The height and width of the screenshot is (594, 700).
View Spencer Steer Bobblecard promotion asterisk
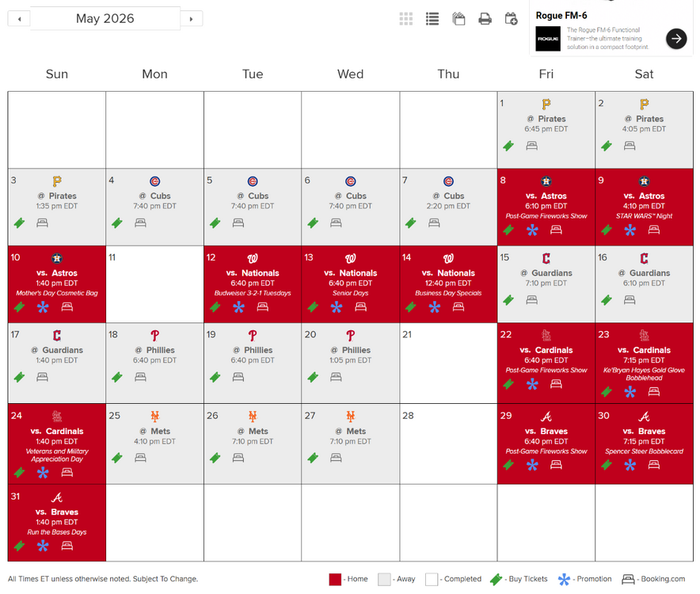coord(630,466)
